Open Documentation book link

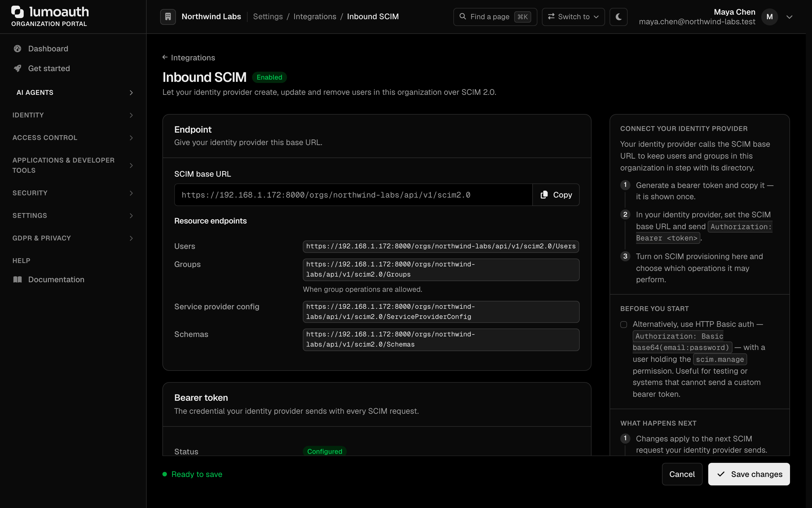[73, 279]
